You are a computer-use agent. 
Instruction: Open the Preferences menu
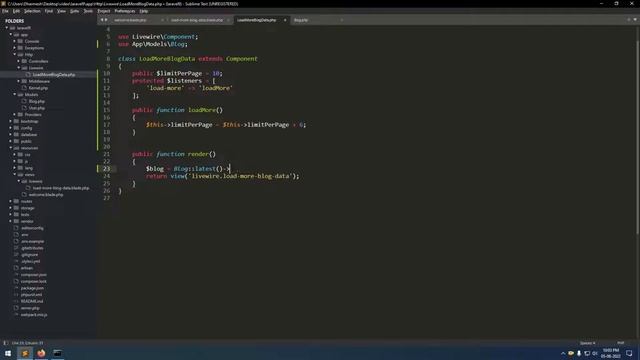(124, 11)
